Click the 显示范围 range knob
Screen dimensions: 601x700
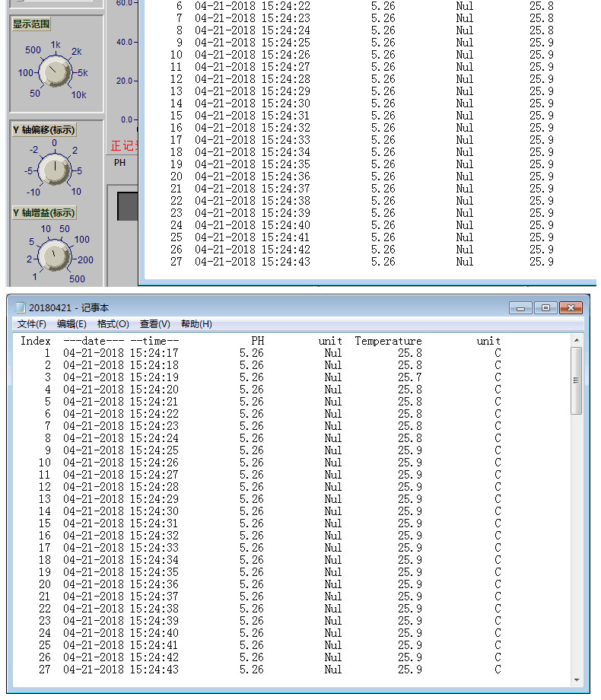pyautogui.click(x=56, y=72)
